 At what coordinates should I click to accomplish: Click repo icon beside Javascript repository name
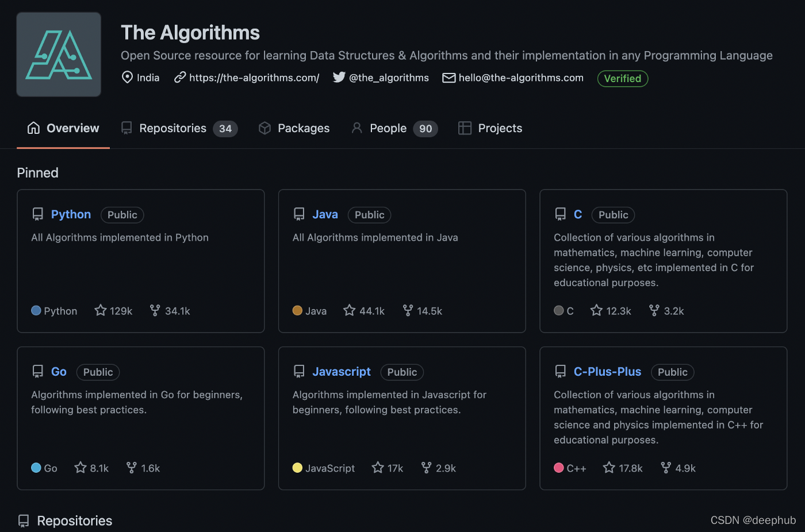[299, 372]
